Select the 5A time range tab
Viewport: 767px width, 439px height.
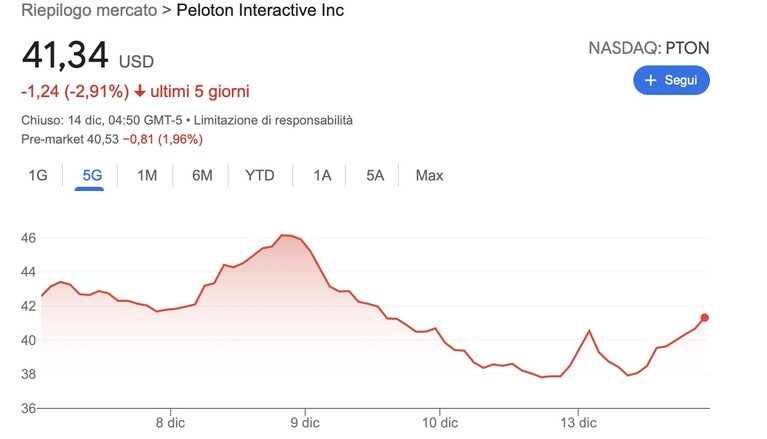coord(375,175)
